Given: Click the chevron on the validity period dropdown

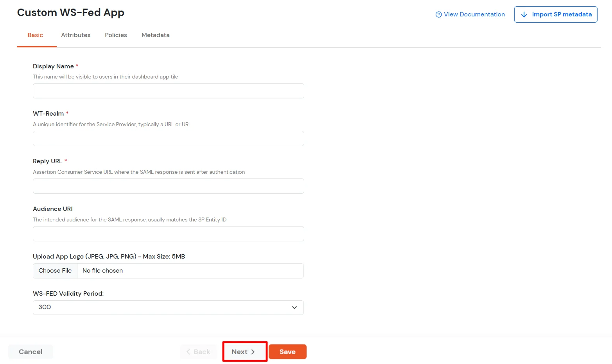Looking at the screenshot, I should pos(294,307).
